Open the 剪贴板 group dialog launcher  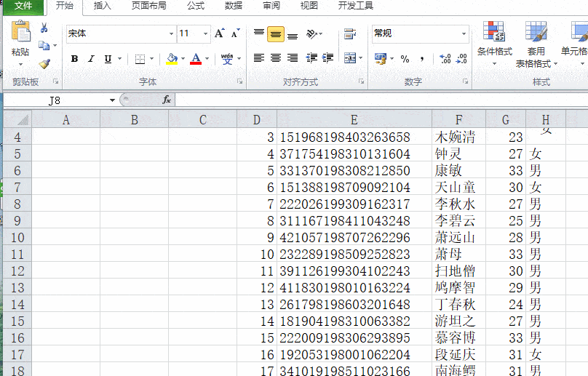point(55,81)
